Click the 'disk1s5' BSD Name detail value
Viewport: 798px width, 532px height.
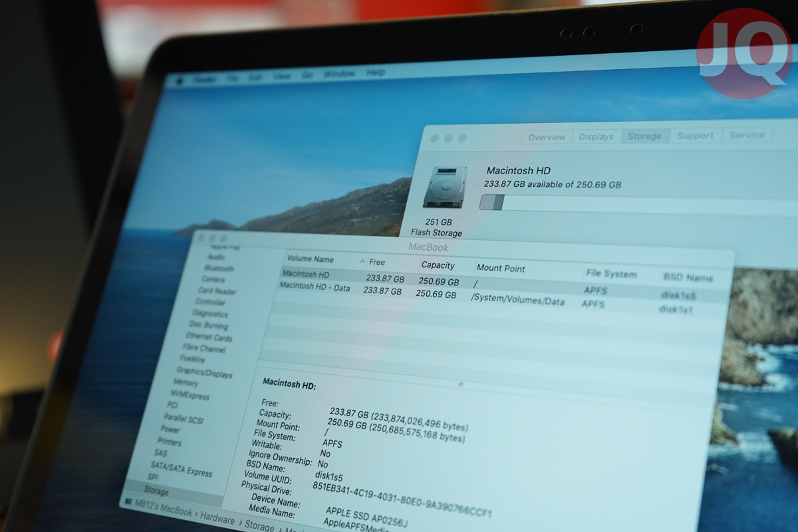(329, 477)
